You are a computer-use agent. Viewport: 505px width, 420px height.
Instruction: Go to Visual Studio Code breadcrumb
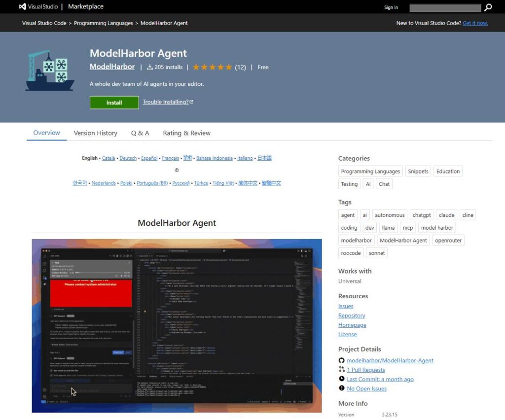pos(44,23)
